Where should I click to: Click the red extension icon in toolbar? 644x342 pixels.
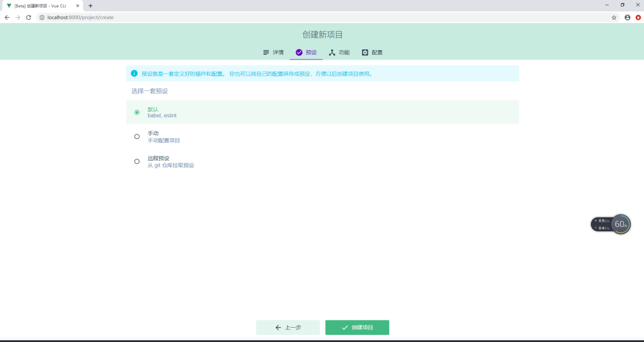pos(637,17)
